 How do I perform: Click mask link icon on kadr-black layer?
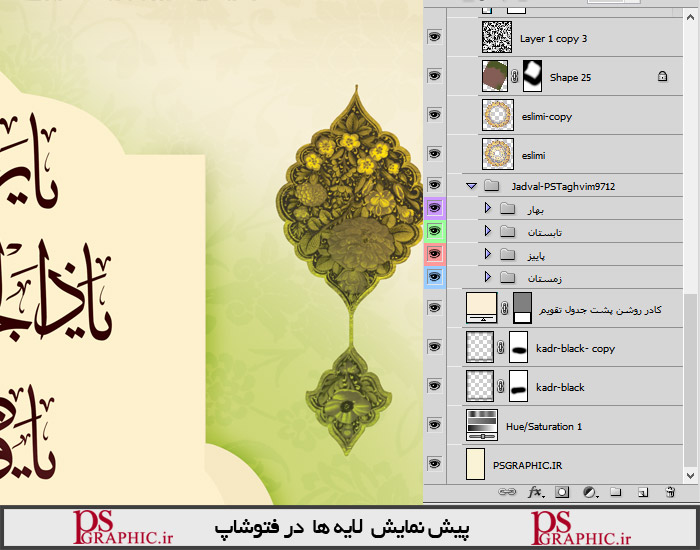(x=505, y=386)
